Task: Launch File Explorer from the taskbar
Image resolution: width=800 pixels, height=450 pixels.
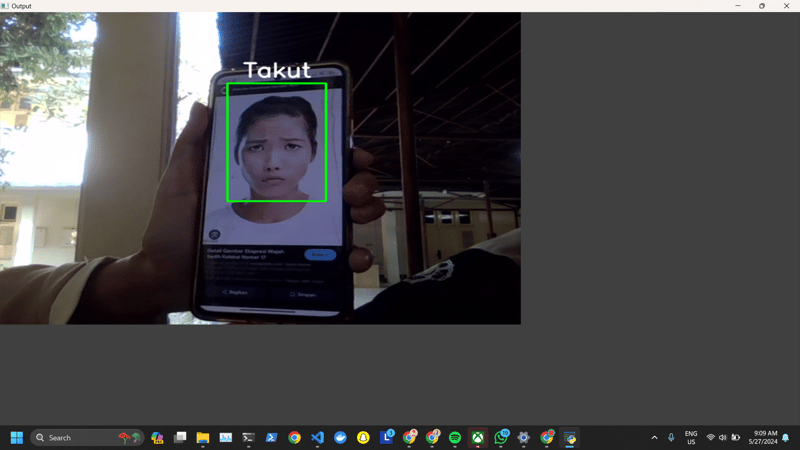Action: pyautogui.click(x=203, y=438)
